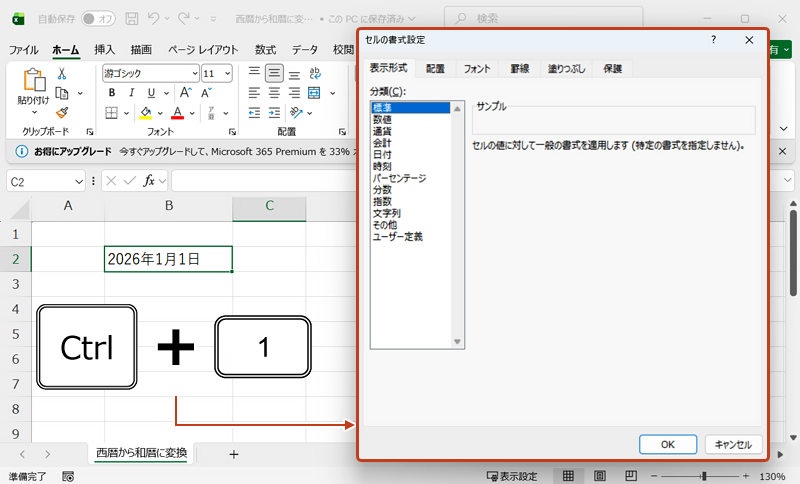Toggle the AutoSave switch
800x484 pixels.
98,19
